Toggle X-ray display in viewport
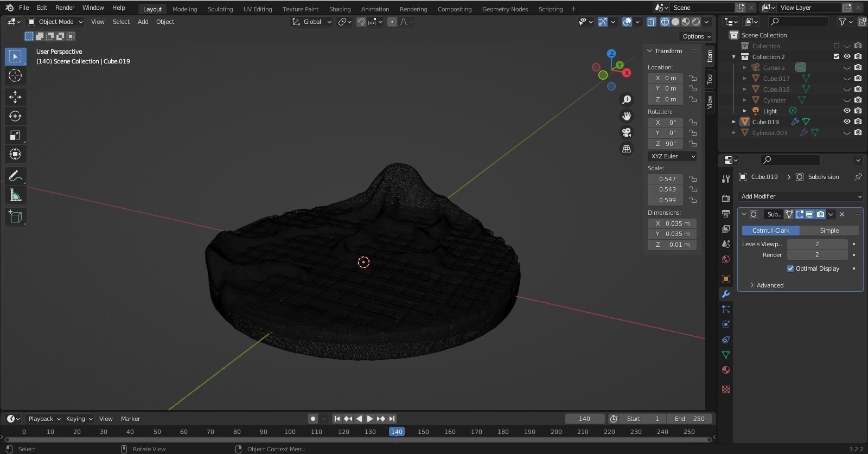 pos(651,22)
